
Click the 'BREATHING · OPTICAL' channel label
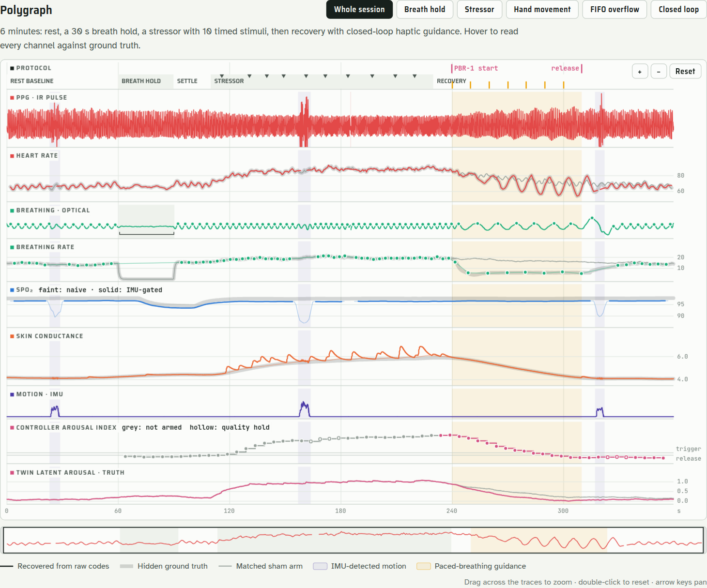coord(53,210)
